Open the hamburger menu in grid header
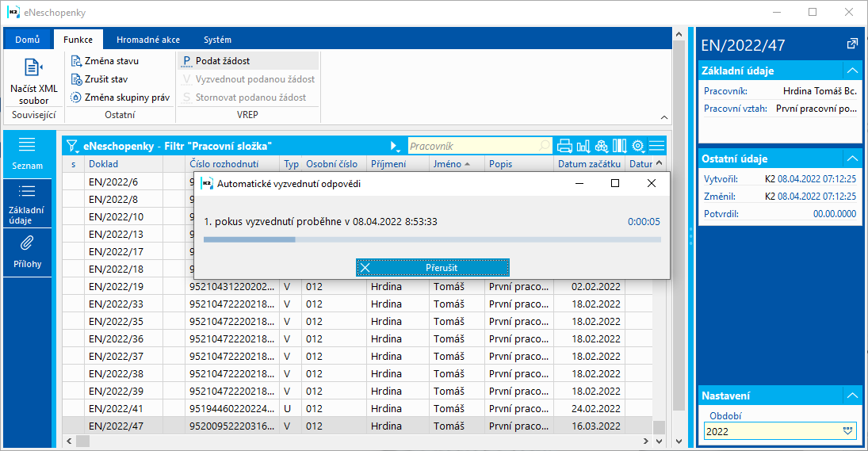Image resolution: width=868 pixels, height=451 pixels. tap(656, 146)
